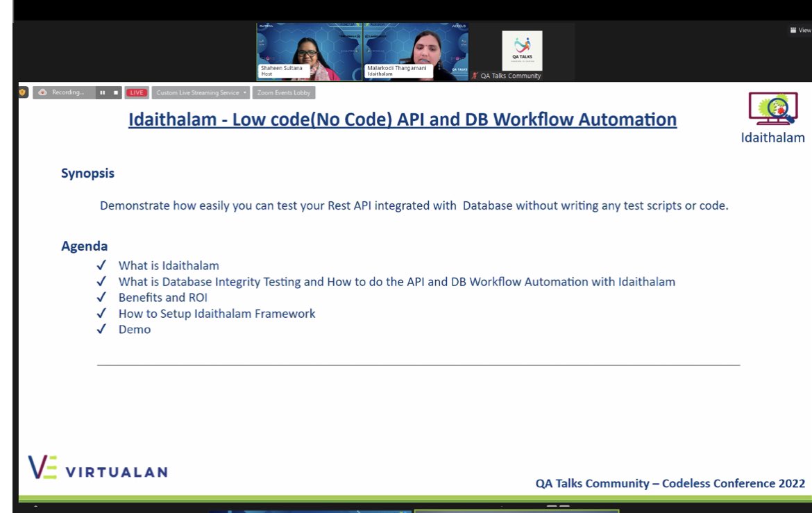
Task: Pause the recording
Action: [103, 93]
